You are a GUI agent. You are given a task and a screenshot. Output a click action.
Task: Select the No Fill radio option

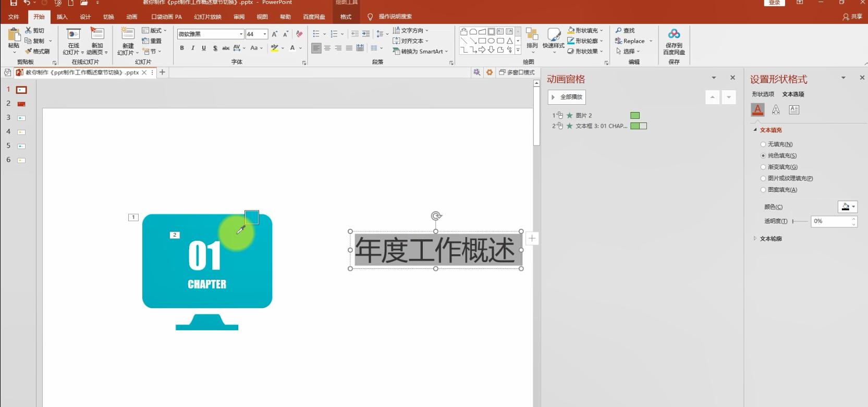[763, 144]
